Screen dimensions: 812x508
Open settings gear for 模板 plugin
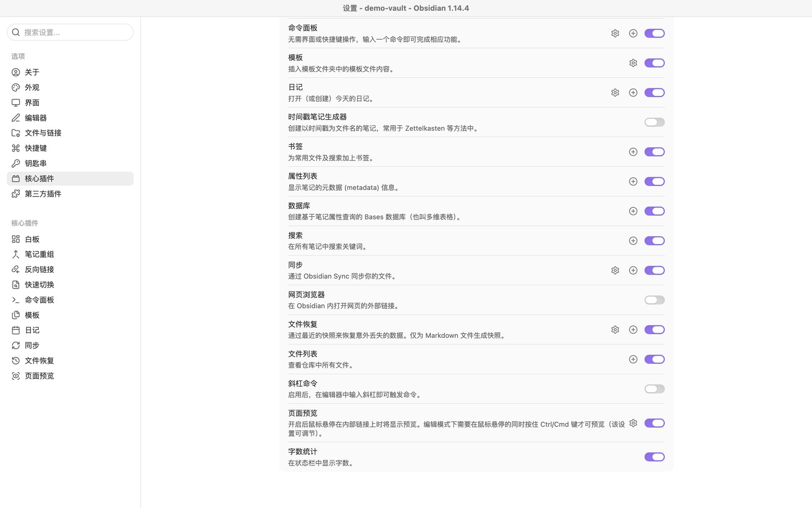(x=633, y=63)
